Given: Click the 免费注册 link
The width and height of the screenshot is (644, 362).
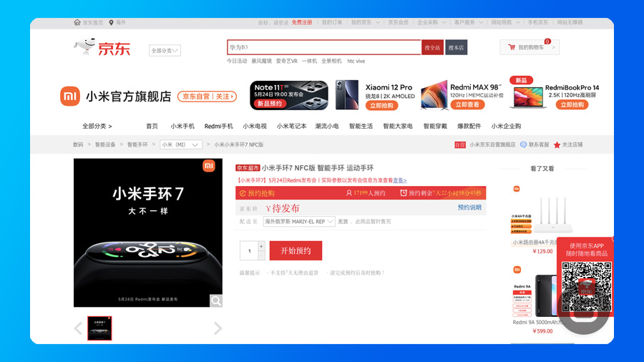Looking at the screenshot, I should coord(302,23).
